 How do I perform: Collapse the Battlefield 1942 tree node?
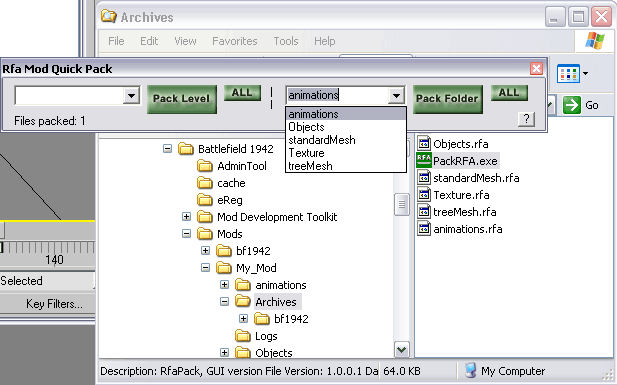click(168, 149)
